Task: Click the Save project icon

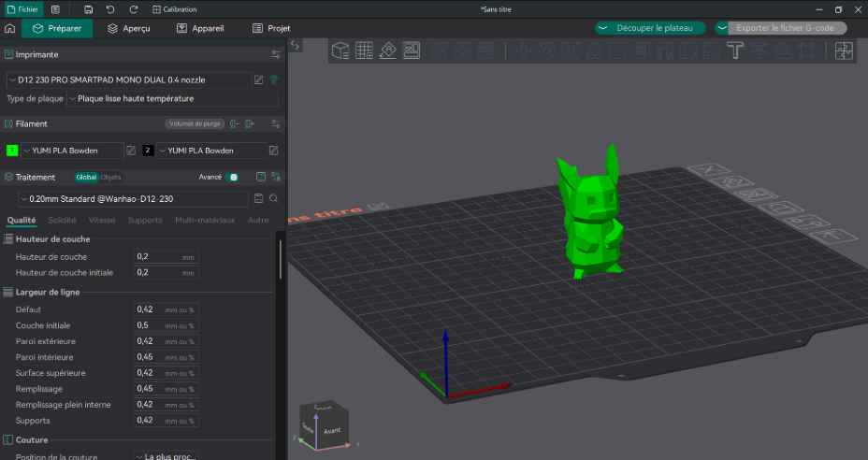Action: pyautogui.click(x=89, y=9)
